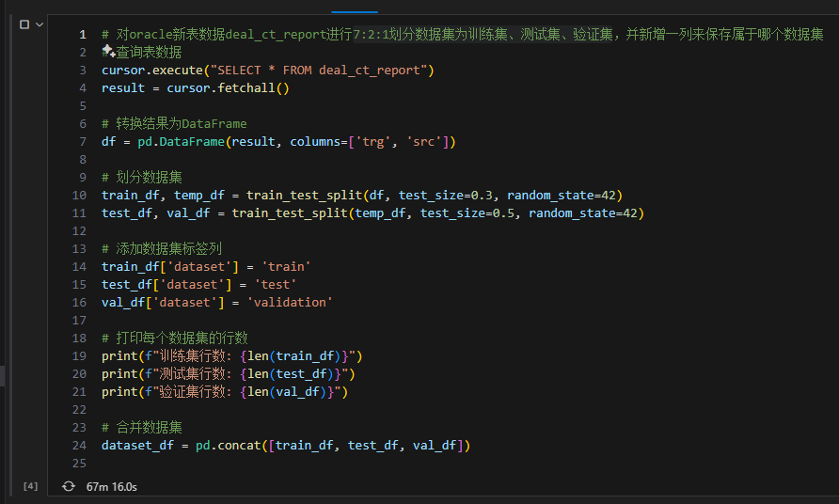Click 'len(val_df)' in print statement
839x504 pixels.
coord(286,392)
